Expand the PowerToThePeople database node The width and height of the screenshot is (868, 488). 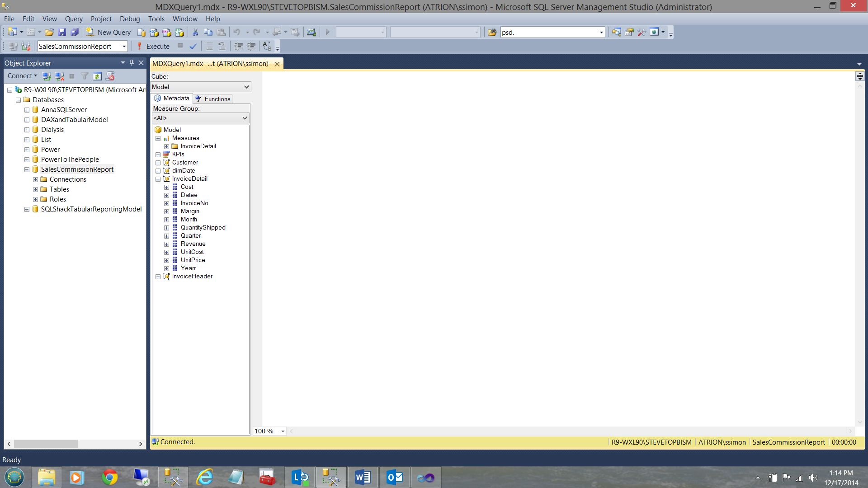coord(27,160)
